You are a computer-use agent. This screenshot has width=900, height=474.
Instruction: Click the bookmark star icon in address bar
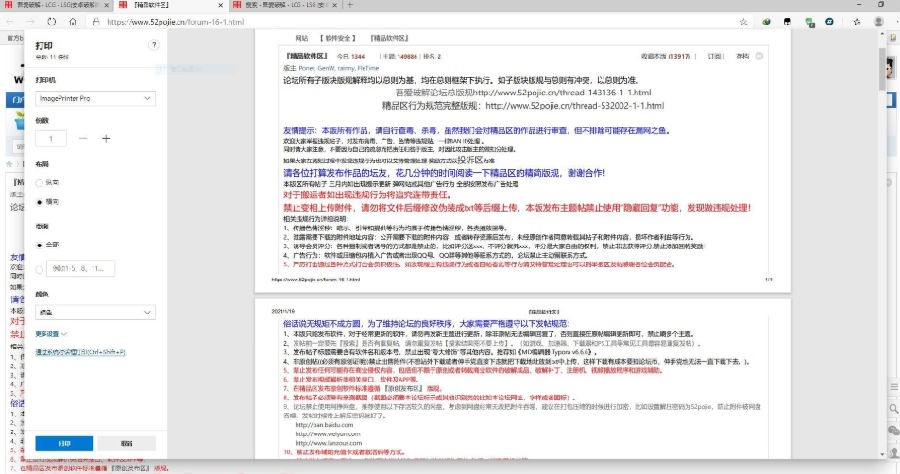(743, 22)
